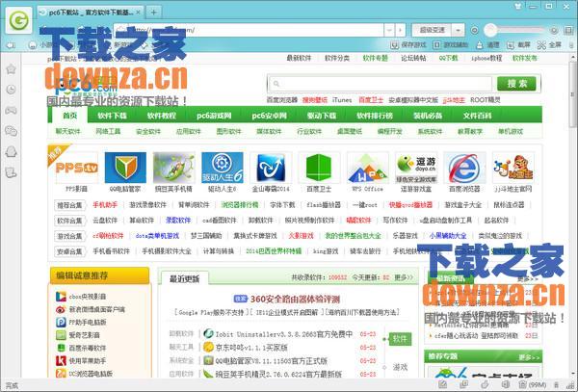Select the pc6下载站 browser tab
The image size is (578, 392).
point(90,13)
